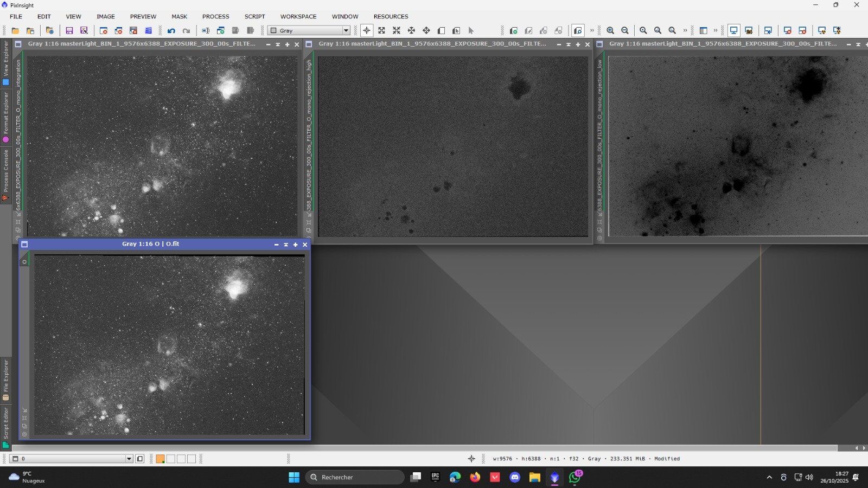
Task: Click the status bar crosshair readout icon
Action: point(471,459)
